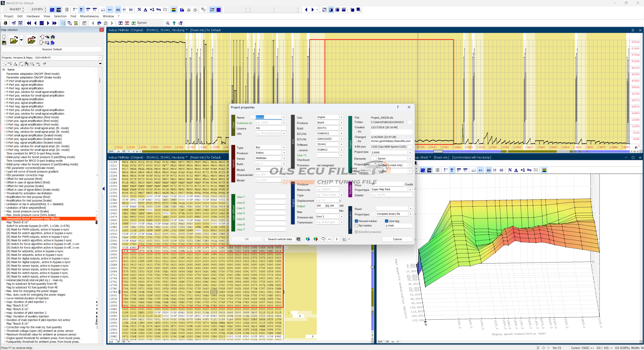Viewport: 644px width, 350px height.
Task: Click the fast forward double arrow icon
Action: 54,23
